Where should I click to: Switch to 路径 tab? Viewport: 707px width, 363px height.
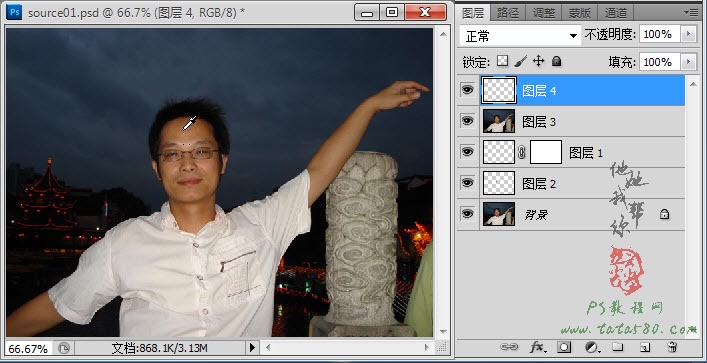(x=508, y=13)
